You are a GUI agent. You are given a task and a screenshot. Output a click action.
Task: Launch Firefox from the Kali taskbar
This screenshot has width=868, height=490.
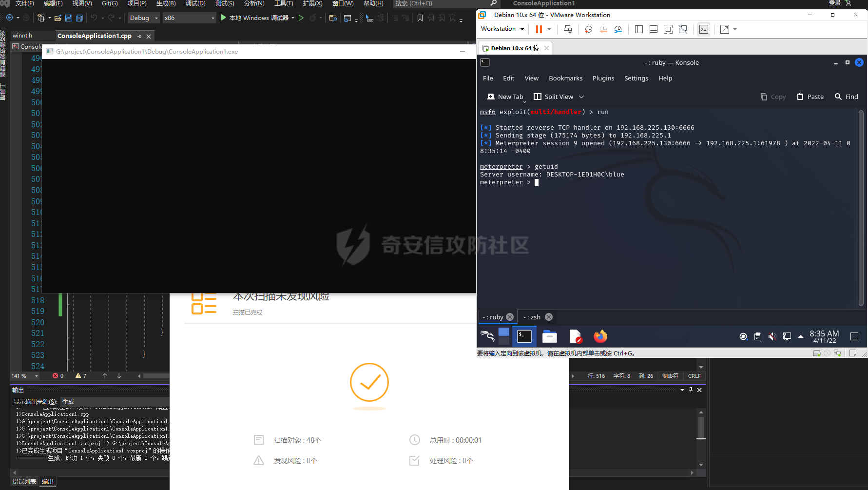coord(600,336)
